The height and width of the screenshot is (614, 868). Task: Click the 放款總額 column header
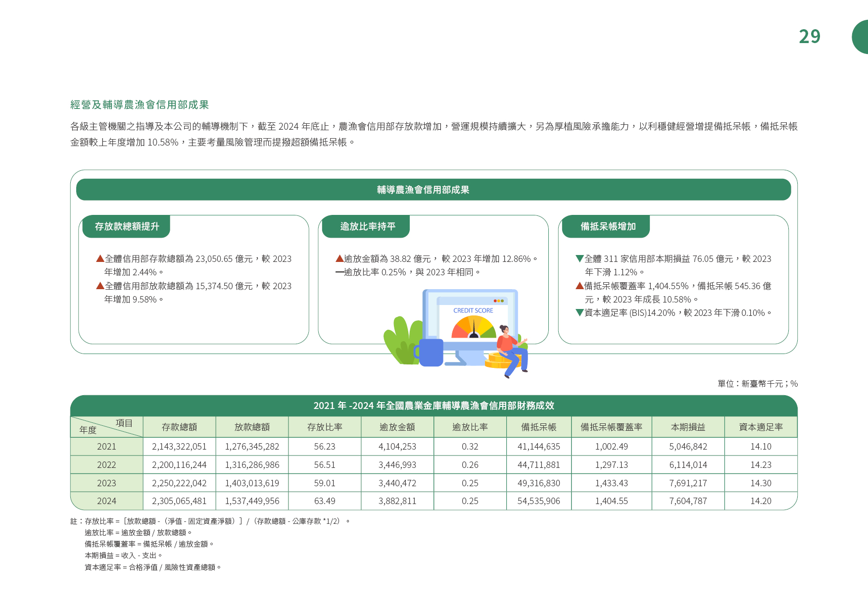pyautogui.click(x=252, y=427)
